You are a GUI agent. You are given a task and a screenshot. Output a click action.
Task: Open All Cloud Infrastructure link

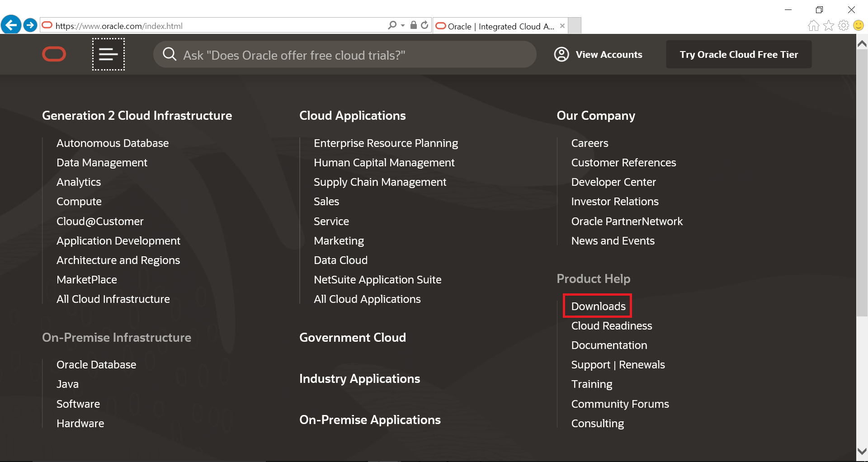pyautogui.click(x=113, y=299)
